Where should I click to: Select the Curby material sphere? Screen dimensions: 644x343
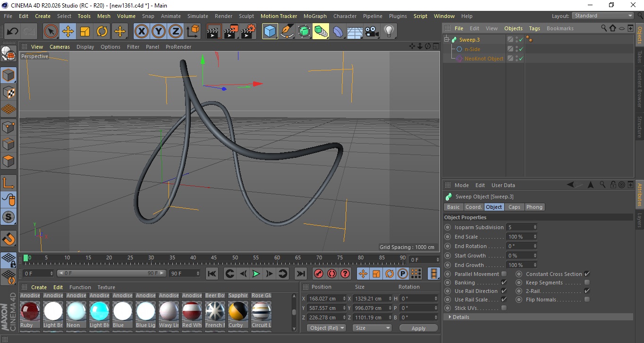238,311
